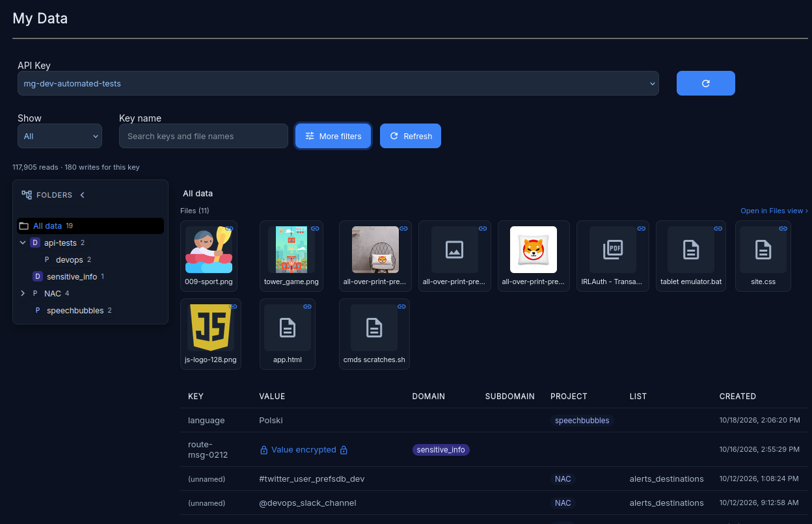812x524 pixels.
Task: Open the Show filter dropdown
Action: point(60,136)
